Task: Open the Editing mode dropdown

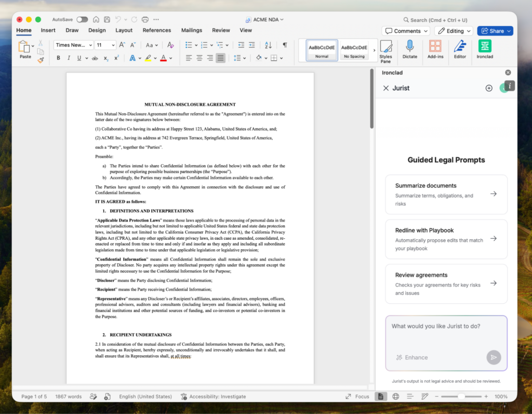Action: (x=454, y=31)
